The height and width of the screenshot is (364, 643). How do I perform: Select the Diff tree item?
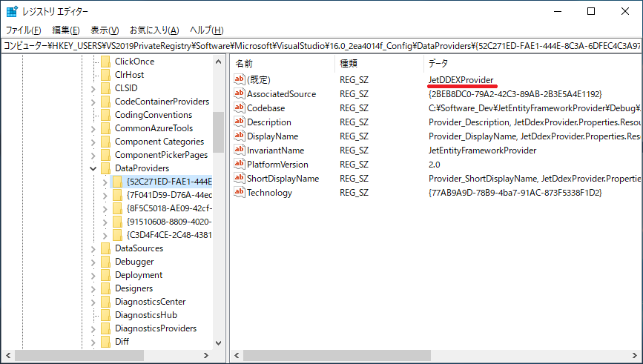click(122, 342)
